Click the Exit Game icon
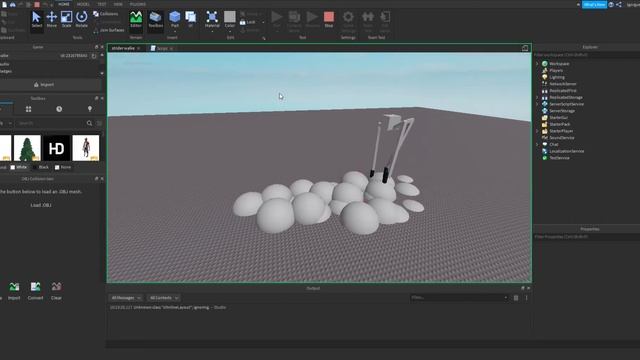 [385, 17]
